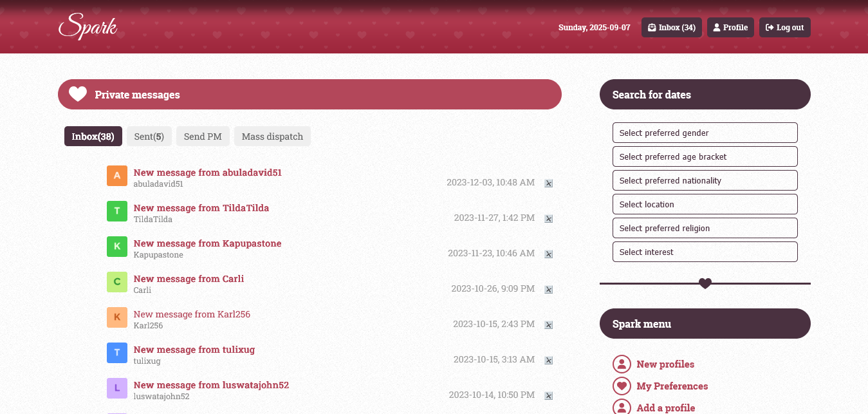Click the Spark logo in header
The height and width of the screenshot is (414, 868).
pyautogui.click(x=88, y=27)
